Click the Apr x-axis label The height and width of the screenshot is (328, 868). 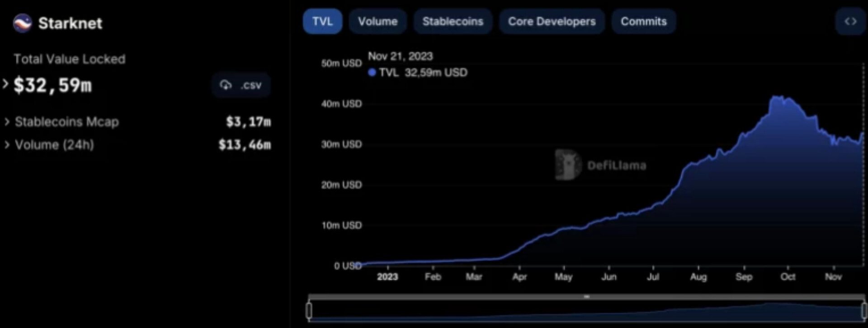pos(519,277)
